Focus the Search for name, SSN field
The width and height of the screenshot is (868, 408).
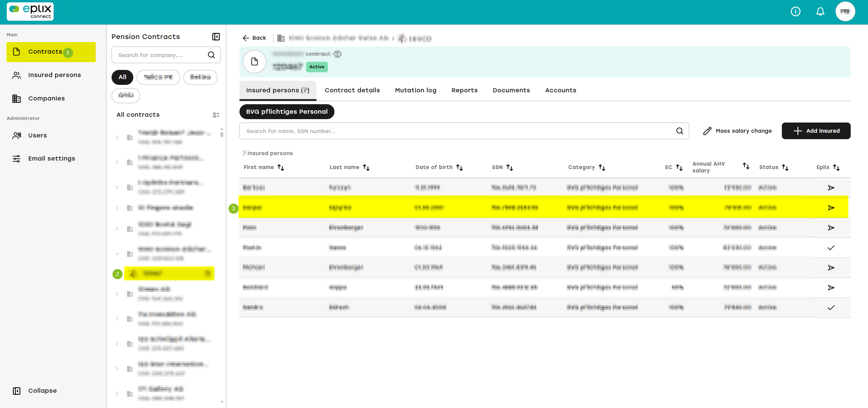click(x=464, y=131)
